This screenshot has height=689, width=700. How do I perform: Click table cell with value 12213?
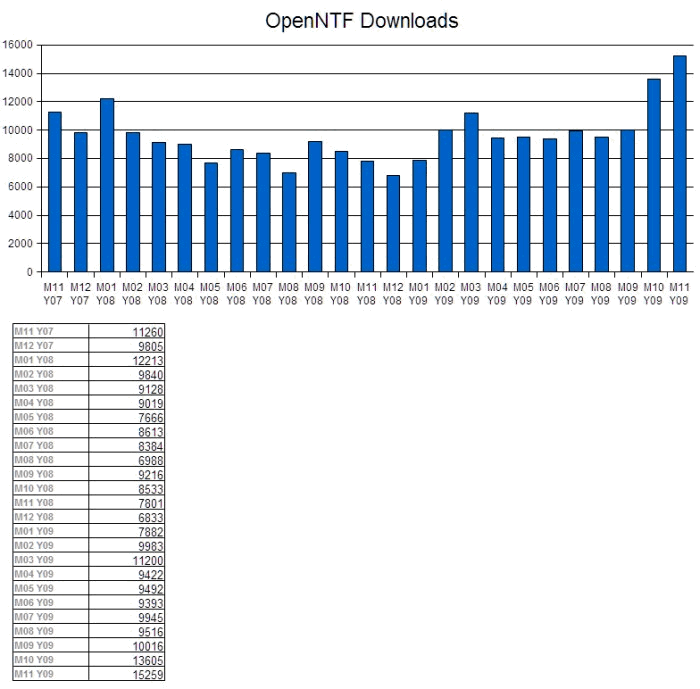(126, 360)
